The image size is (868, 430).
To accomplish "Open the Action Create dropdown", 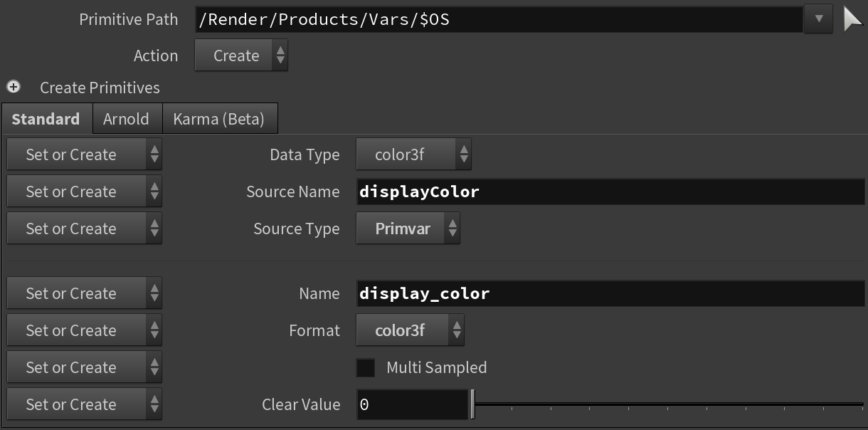I will tap(240, 56).
